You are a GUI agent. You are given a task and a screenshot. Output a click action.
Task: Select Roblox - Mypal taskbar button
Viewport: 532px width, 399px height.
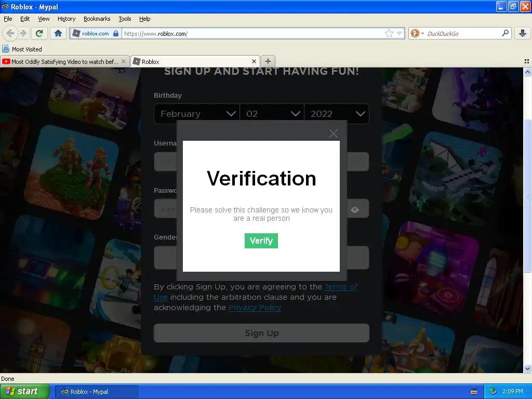pos(96,392)
